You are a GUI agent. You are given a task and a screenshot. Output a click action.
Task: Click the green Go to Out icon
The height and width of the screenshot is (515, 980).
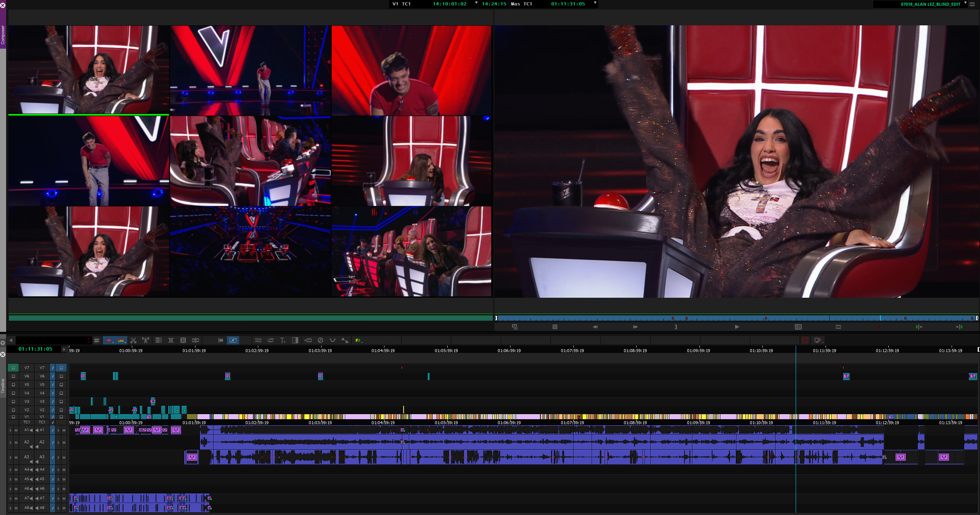pos(959,327)
